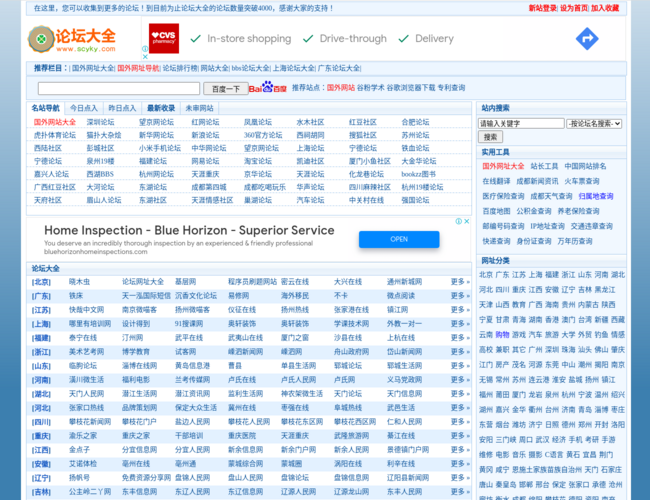Open the 按论坛名搜索 search type dropdown
The image size is (650, 500).
[595, 124]
